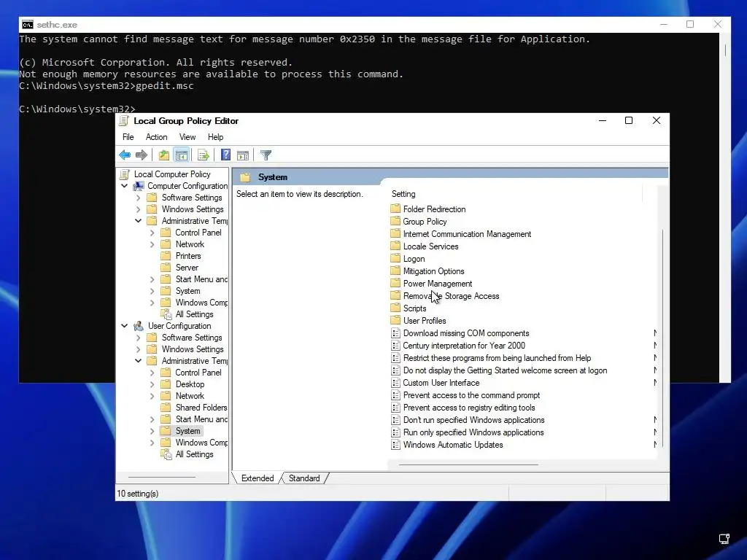Collapse the User Configuration tree node
This screenshot has height=560, width=747.
point(124,326)
